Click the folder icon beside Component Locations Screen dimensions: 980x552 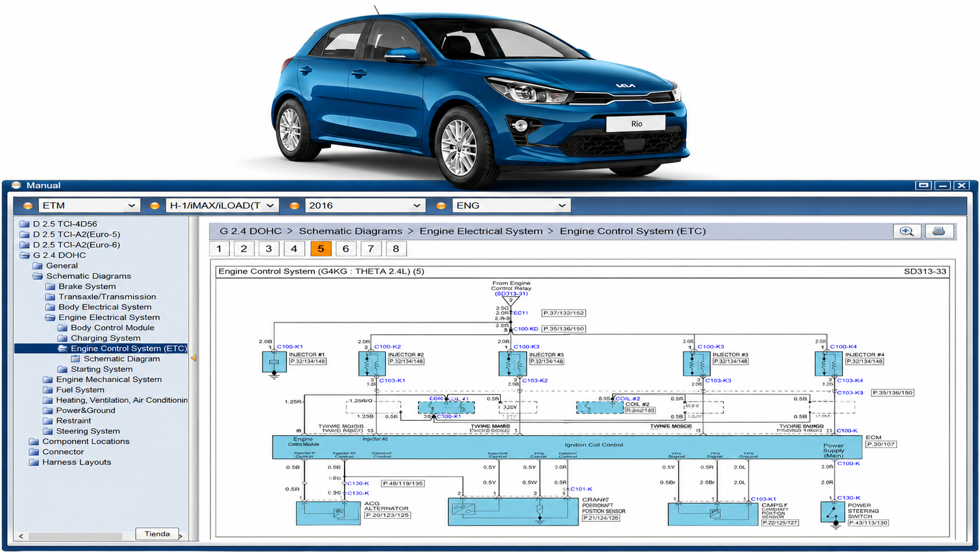(34, 442)
